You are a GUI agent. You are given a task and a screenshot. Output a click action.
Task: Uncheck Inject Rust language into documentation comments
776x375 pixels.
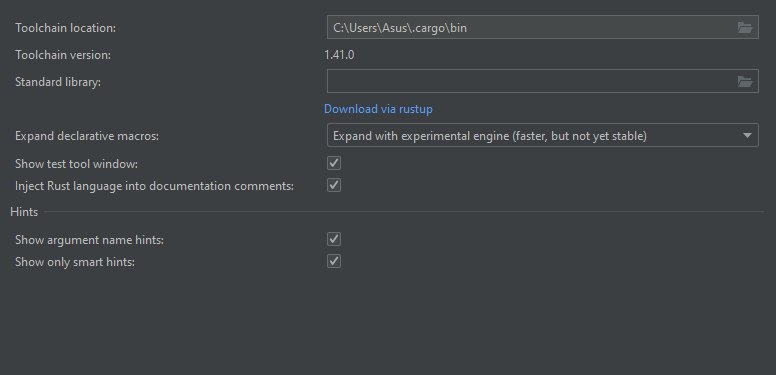point(334,186)
